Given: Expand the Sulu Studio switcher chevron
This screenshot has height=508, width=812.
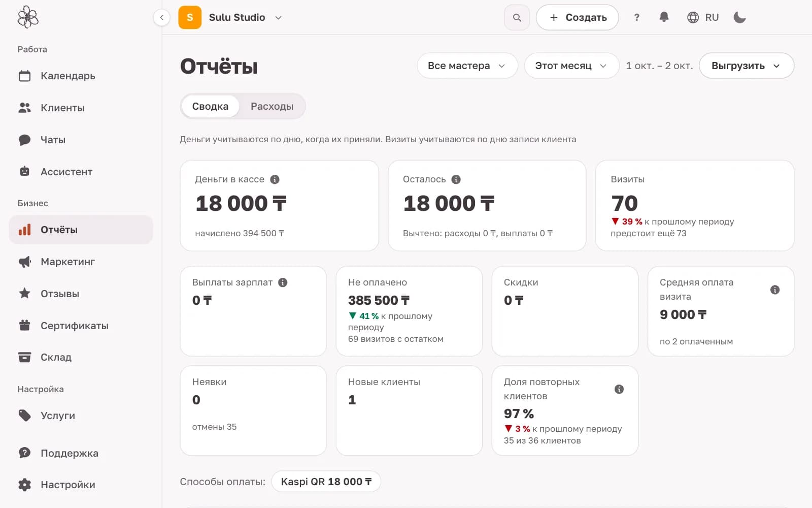Looking at the screenshot, I should [x=278, y=17].
